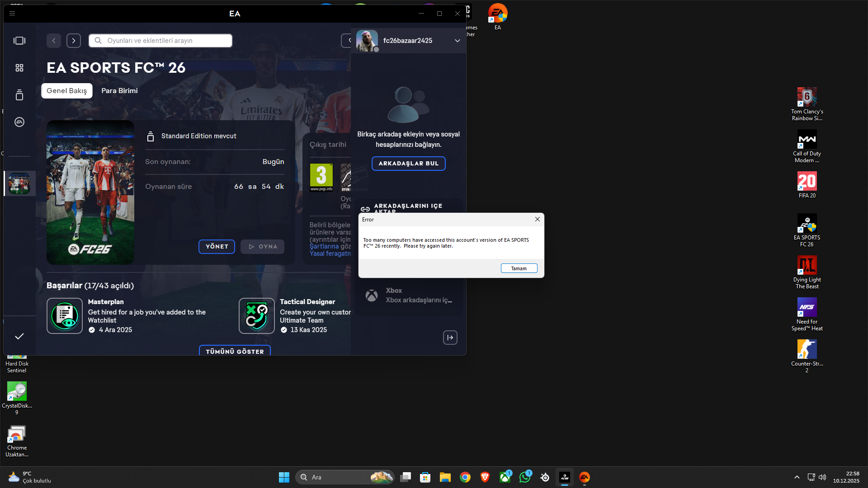Open Counter-Strike 2 desktop shortcut
The image size is (868, 488).
click(807, 357)
